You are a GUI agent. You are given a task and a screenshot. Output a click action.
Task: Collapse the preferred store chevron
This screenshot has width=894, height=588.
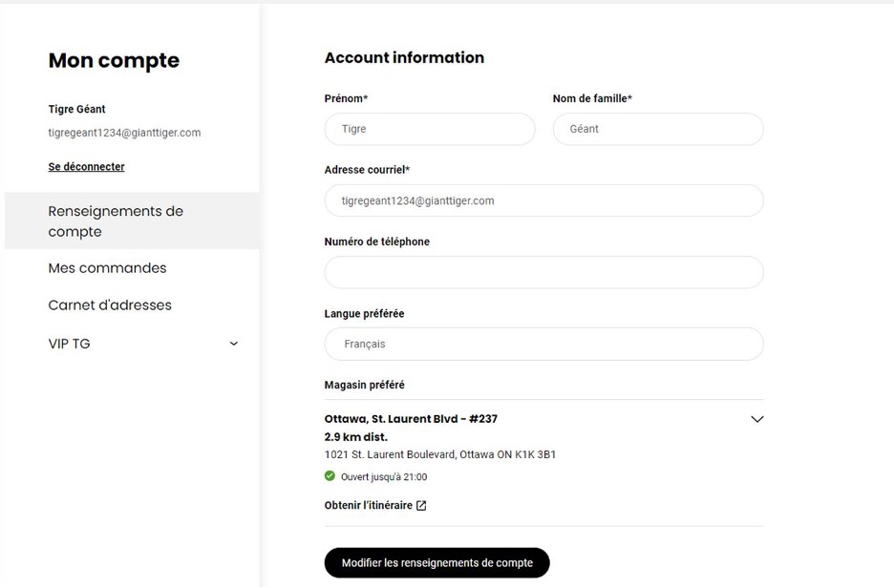[x=757, y=419]
